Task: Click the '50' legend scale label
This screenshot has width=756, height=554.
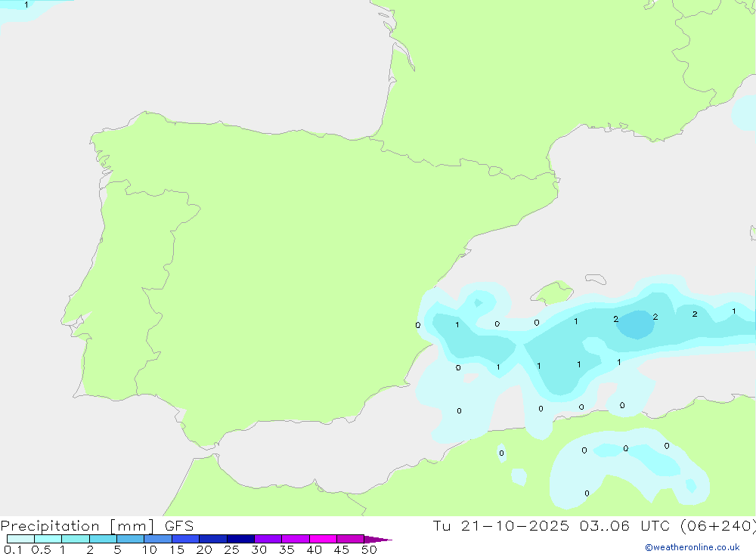Action: coord(370,549)
